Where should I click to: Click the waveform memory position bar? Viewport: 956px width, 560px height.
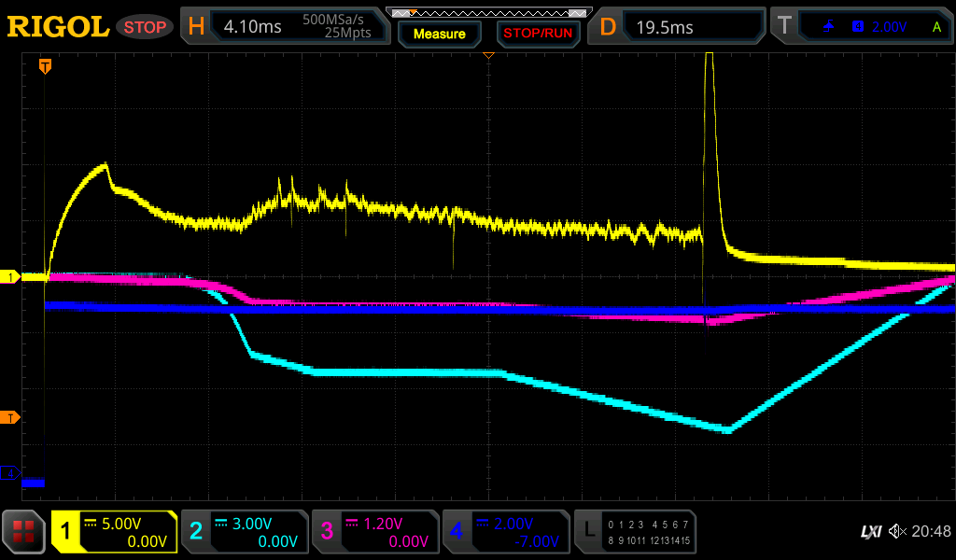point(488,13)
